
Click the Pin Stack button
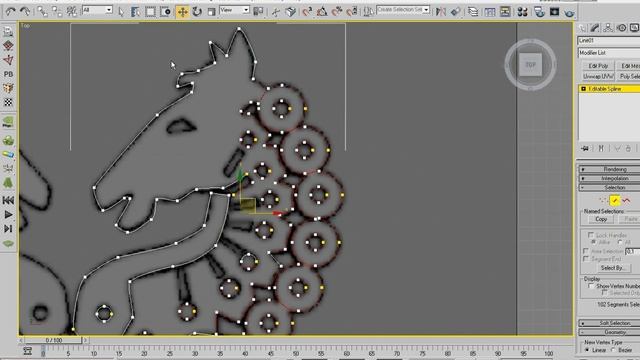(585, 149)
